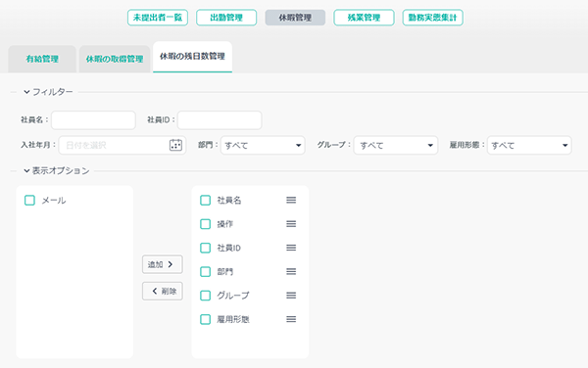This screenshot has height=368, width=588.
Task: Switch to the 有給管理 tab
Action: tap(42, 59)
